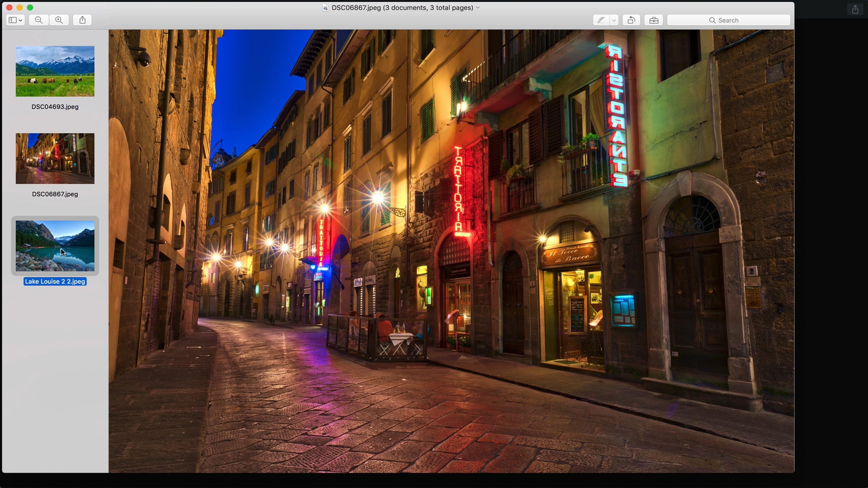
Task: Select the DSC06867.jpeg street thumbnail
Action: [x=55, y=159]
